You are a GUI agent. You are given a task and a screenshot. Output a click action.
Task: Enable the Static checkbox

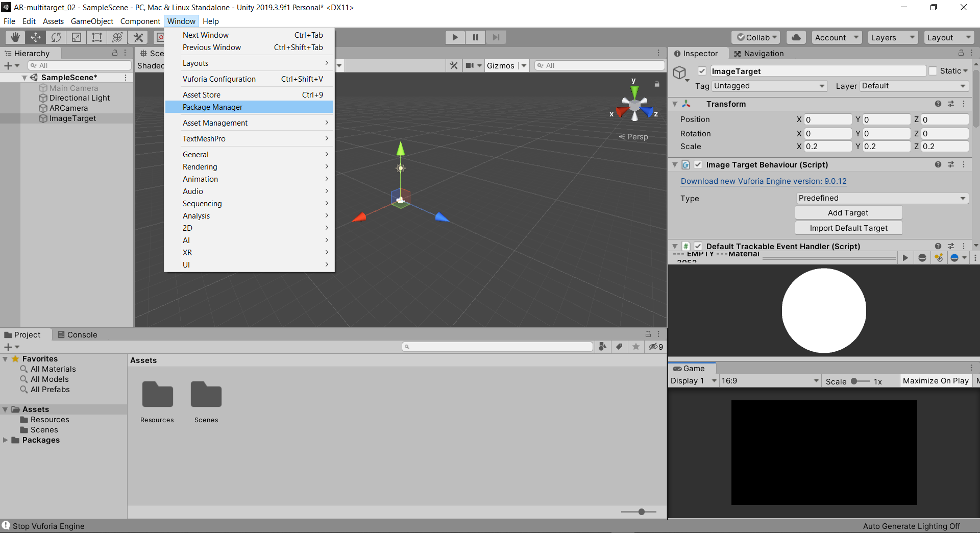(933, 71)
